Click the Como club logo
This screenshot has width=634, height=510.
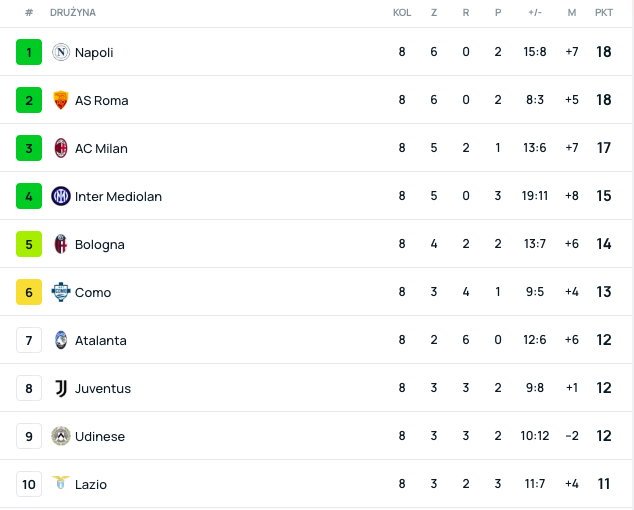tap(61, 292)
